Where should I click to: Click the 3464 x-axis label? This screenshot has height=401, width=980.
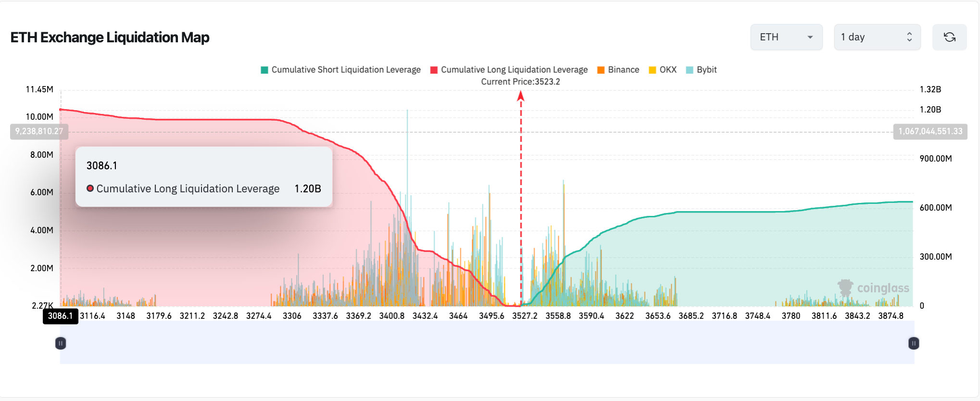(x=458, y=316)
